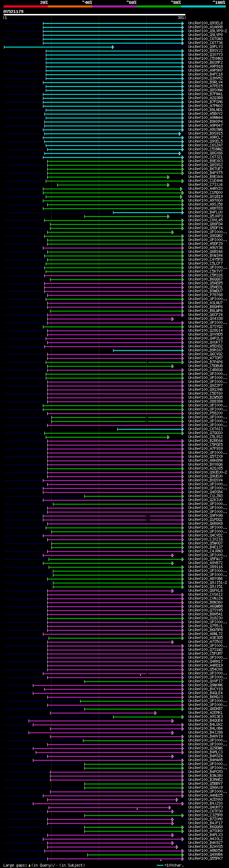This screenshot has height=868, width=229.
Task: Select UniRef100_C6TAI3 entry
Action: pyautogui.click(x=205, y=429)
